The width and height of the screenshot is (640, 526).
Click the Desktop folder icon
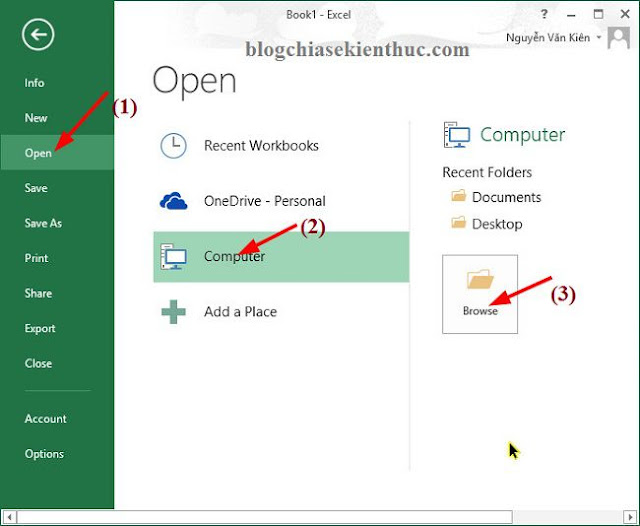click(x=459, y=223)
